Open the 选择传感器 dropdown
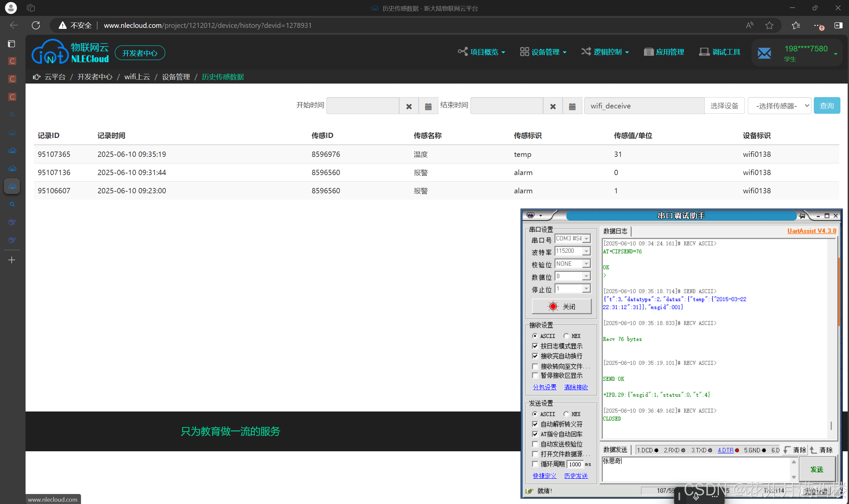Screen dimensions: 849x504 click(x=779, y=106)
